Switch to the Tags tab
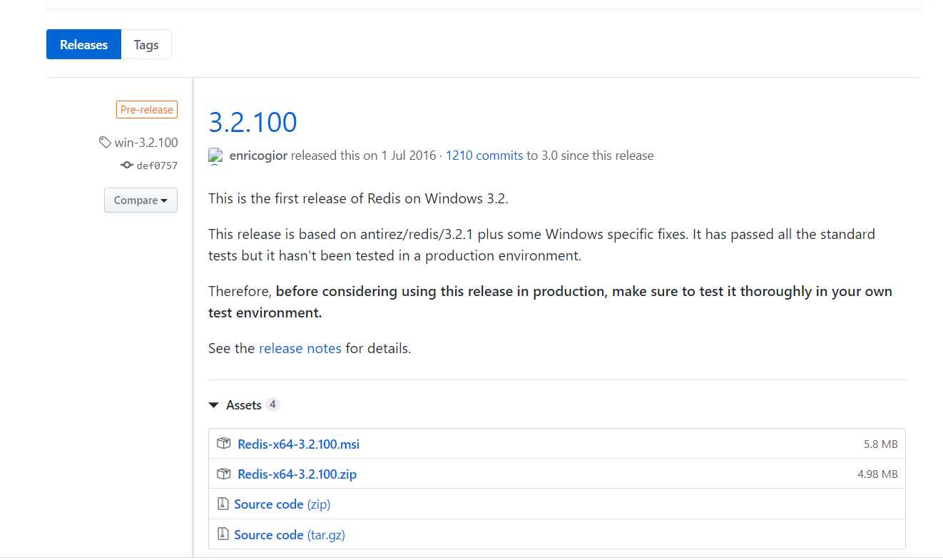 [146, 44]
